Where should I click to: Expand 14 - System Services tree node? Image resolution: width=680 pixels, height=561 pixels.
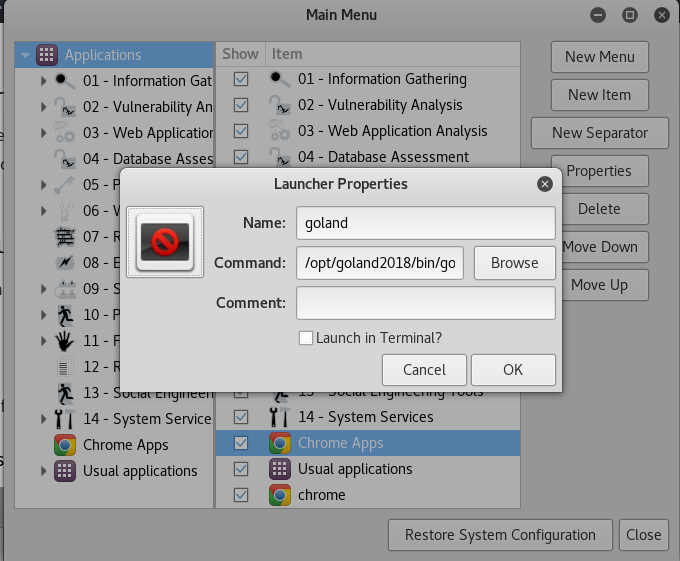[43, 419]
